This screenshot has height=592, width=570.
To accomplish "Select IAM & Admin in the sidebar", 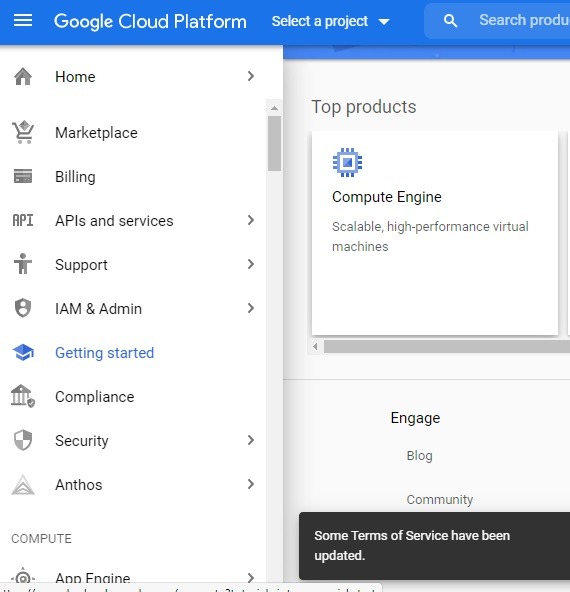I will (x=133, y=308).
